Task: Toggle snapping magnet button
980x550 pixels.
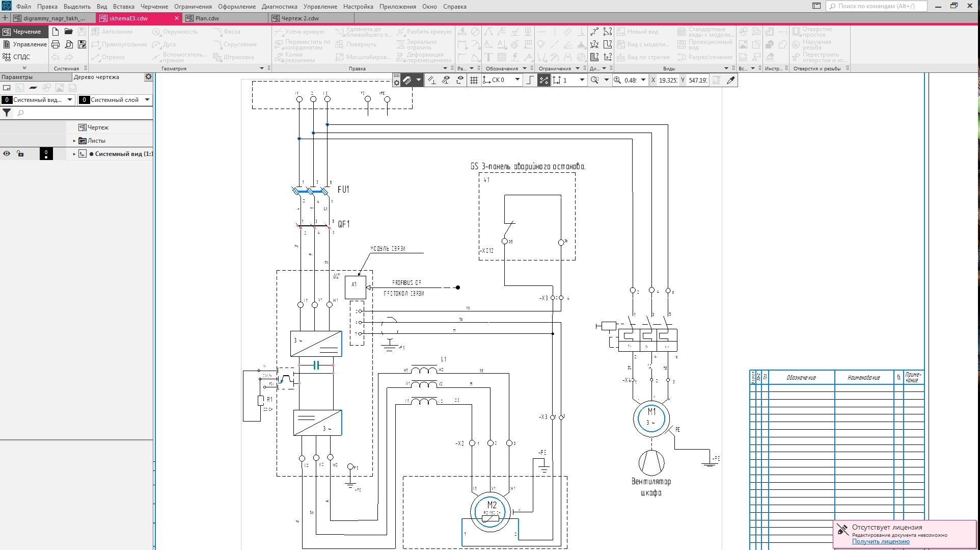Action: 407,80
